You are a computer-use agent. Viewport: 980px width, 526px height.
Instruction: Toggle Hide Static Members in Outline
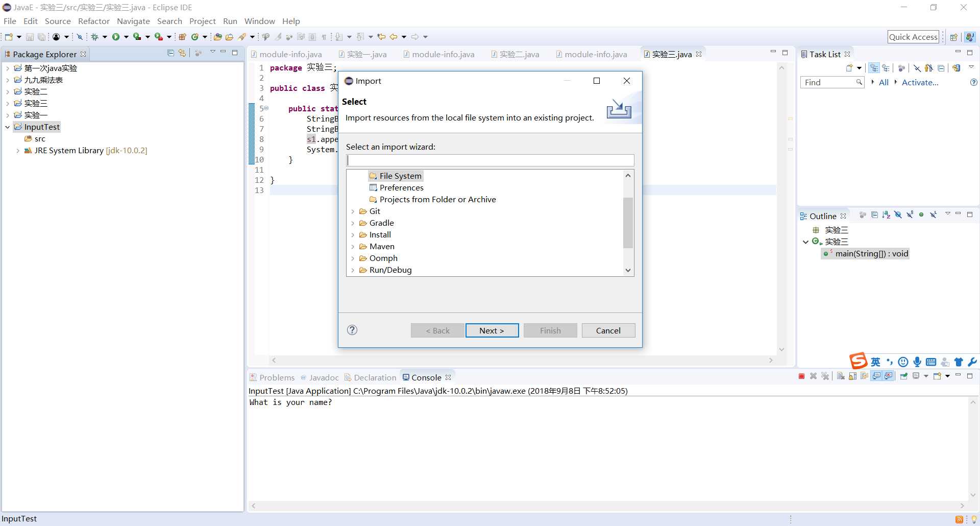pos(910,215)
